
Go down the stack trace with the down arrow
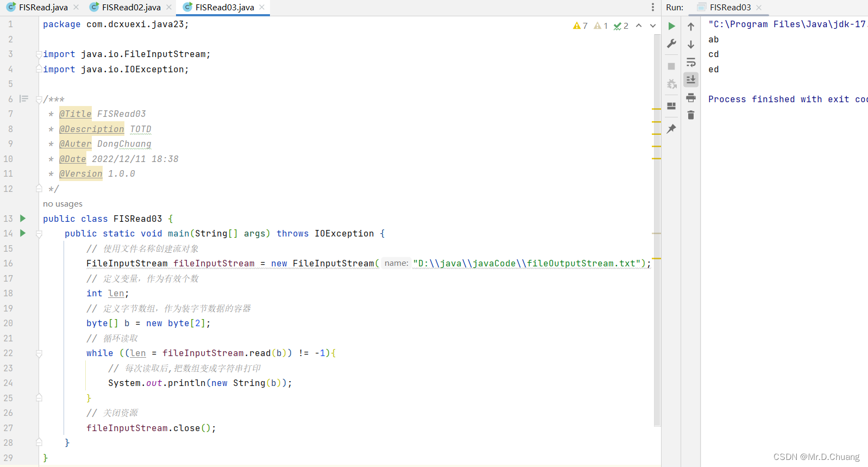coord(691,45)
